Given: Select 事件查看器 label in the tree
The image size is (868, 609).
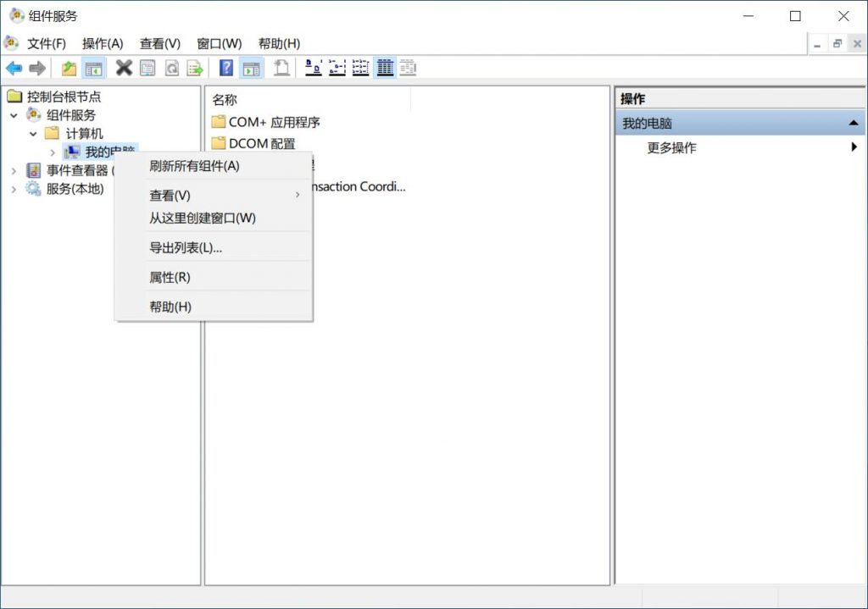Looking at the screenshot, I should (x=77, y=170).
